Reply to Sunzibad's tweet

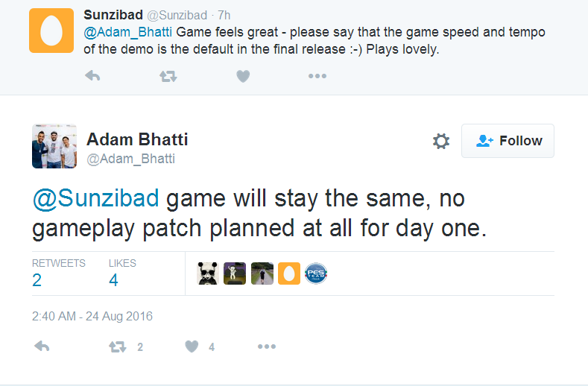click(x=92, y=76)
